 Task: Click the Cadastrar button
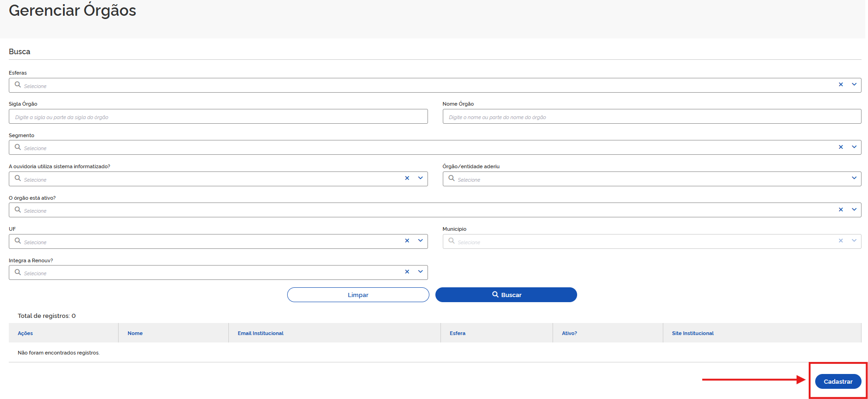[838, 381]
